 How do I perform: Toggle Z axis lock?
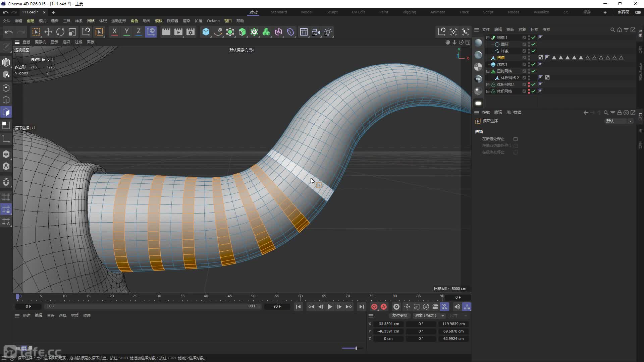pos(139,32)
